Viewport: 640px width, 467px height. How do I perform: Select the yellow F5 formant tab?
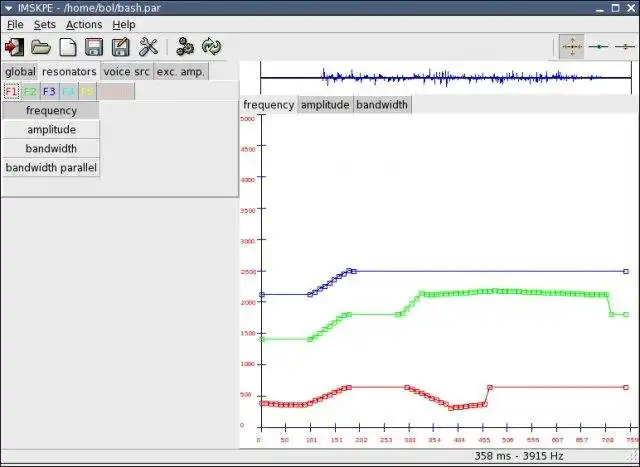(x=87, y=91)
